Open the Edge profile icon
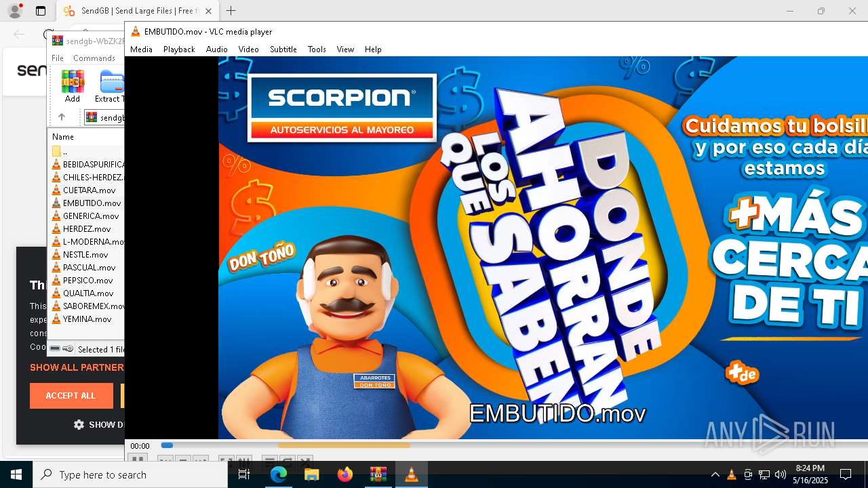 coord(14,11)
